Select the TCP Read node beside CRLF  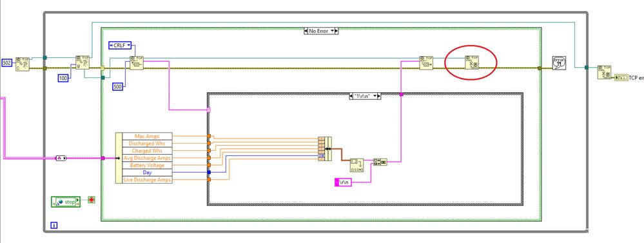[137, 63]
